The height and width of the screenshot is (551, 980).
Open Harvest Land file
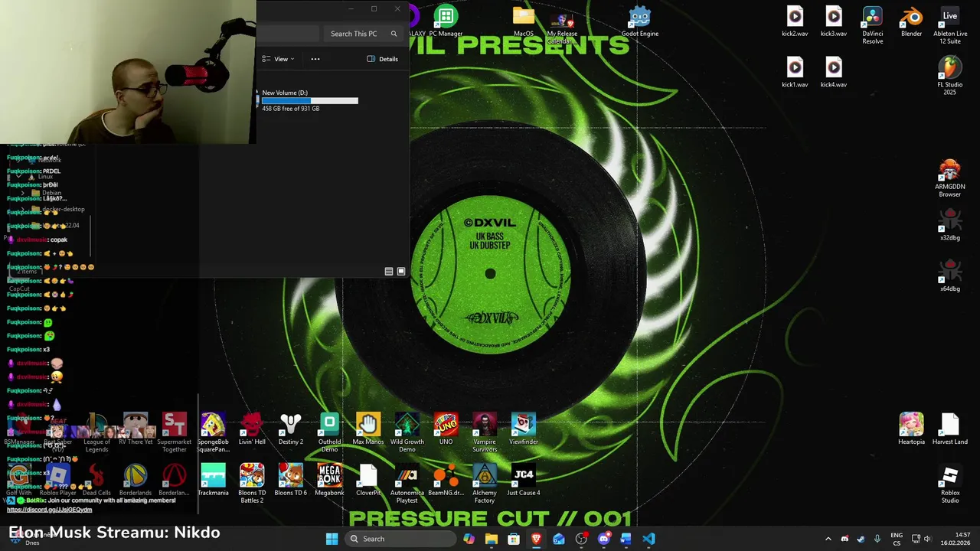click(950, 429)
